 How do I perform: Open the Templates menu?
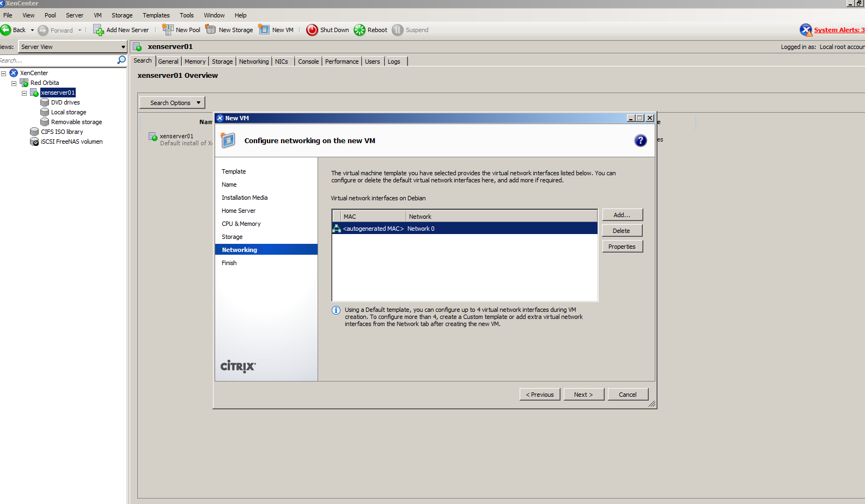click(x=156, y=15)
